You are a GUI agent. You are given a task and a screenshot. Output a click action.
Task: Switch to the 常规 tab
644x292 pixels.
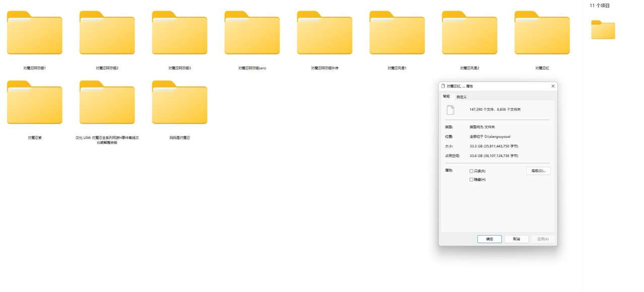[x=446, y=96]
